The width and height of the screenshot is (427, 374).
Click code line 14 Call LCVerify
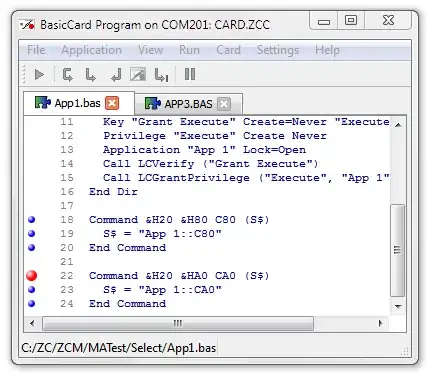click(210, 164)
